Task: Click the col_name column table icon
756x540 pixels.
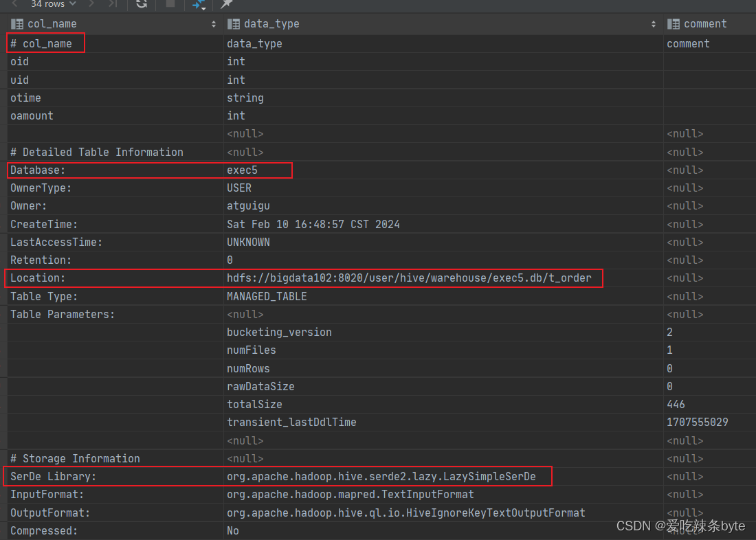Action: pyautogui.click(x=17, y=24)
